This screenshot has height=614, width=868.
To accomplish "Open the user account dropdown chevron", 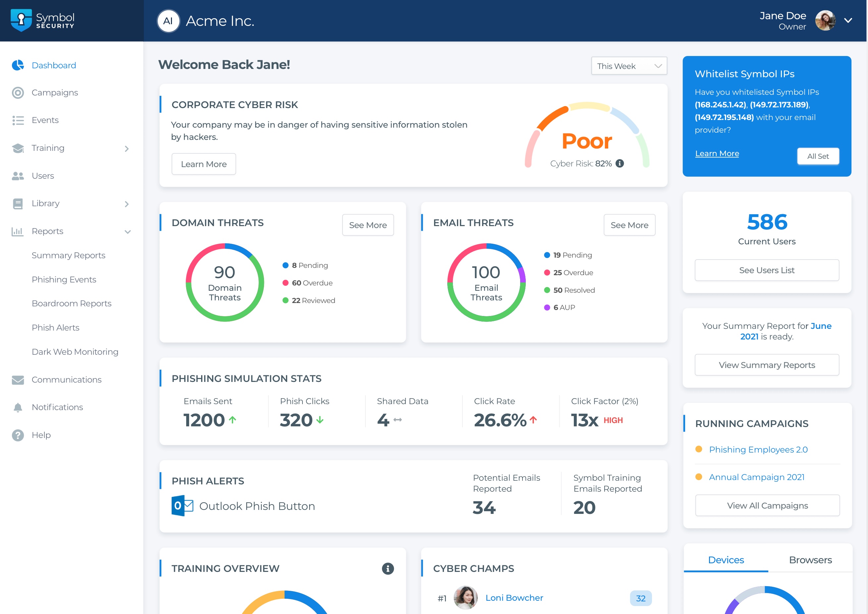I will [848, 21].
